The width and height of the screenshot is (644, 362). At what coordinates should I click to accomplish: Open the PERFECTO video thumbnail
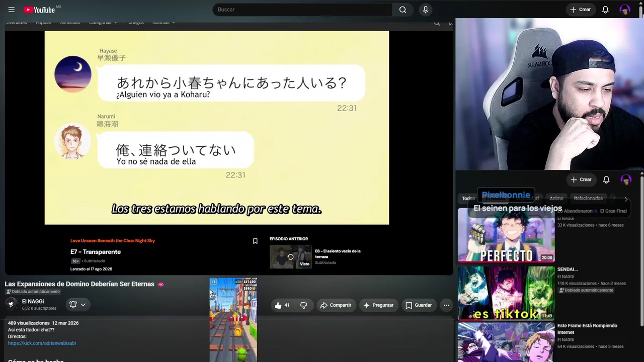[506, 235]
